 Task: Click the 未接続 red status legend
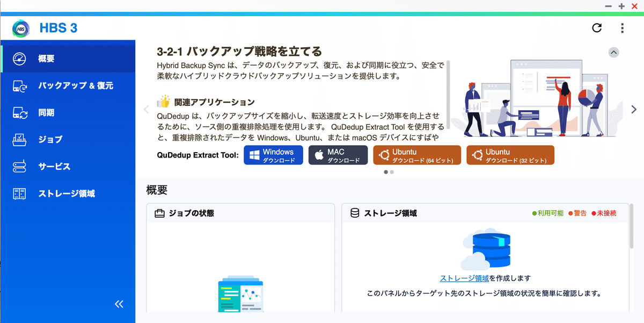point(604,213)
